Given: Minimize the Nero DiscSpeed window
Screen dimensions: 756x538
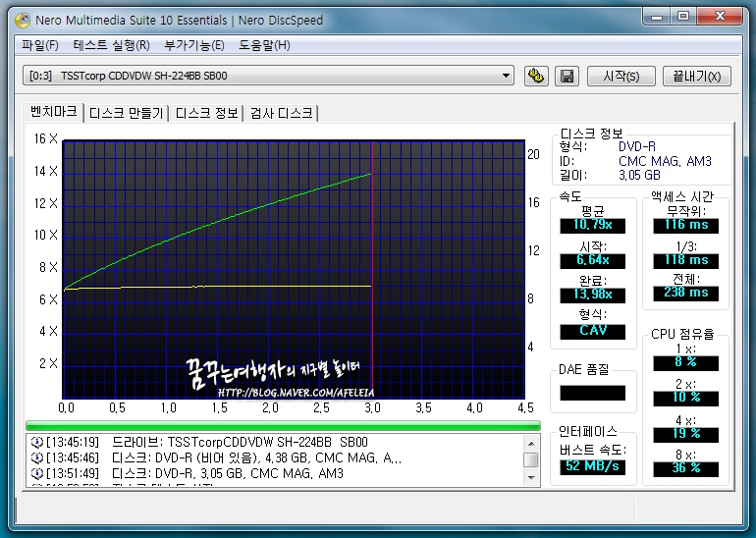Looking at the screenshot, I should click(657, 17).
